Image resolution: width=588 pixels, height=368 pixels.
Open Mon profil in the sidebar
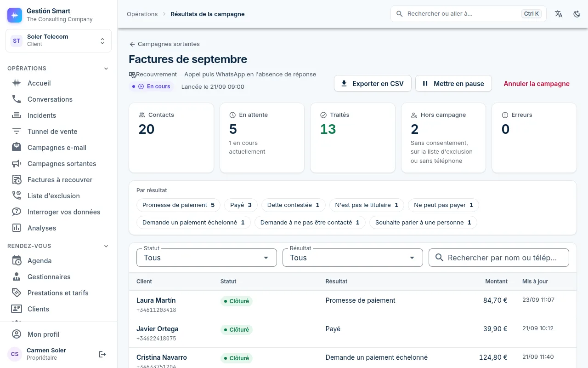point(58,334)
